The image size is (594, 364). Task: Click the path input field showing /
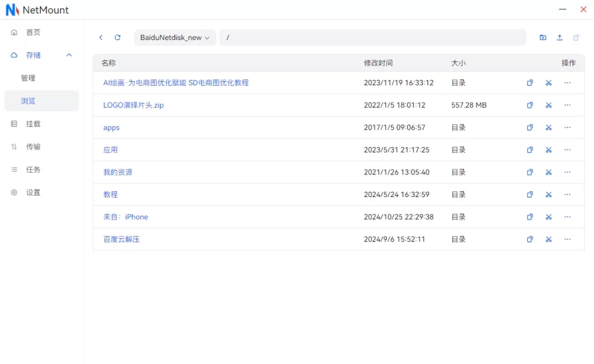(371, 38)
